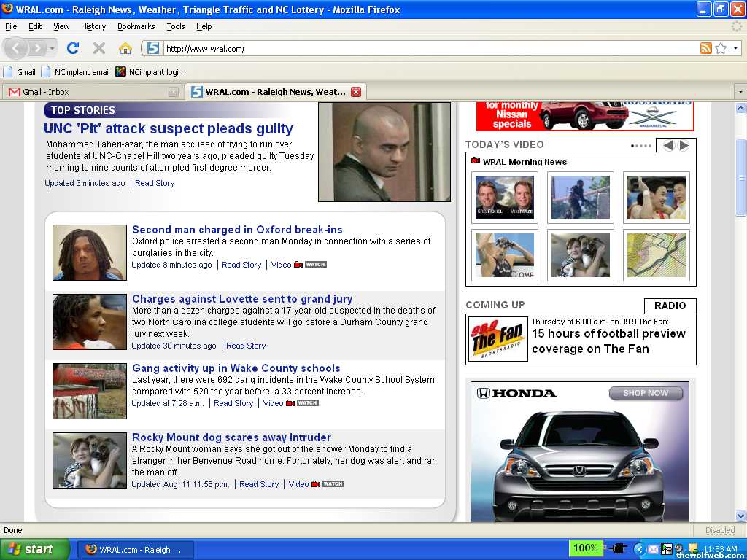Close the Gmail - Inbox tab
This screenshot has height=560, width=747.
pos(174,92)
